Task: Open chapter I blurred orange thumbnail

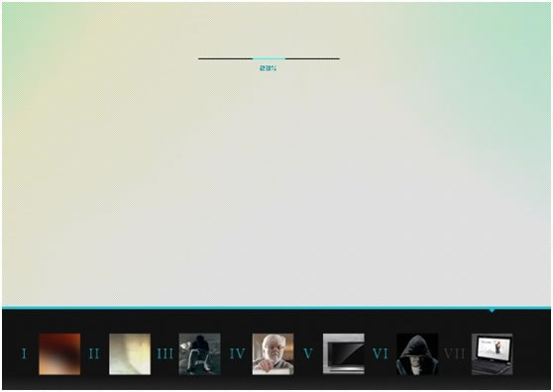Action: [59, 354]
